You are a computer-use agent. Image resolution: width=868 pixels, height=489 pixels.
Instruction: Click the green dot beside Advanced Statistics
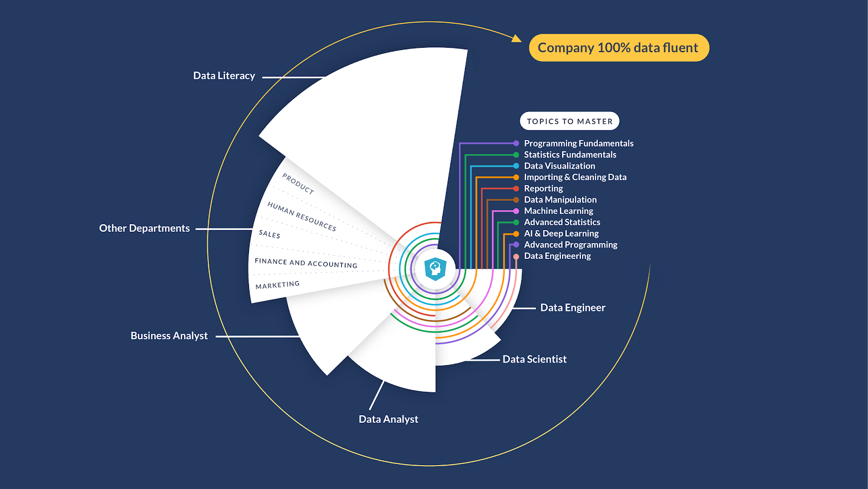pyautogui.click(x=516, y=222)
